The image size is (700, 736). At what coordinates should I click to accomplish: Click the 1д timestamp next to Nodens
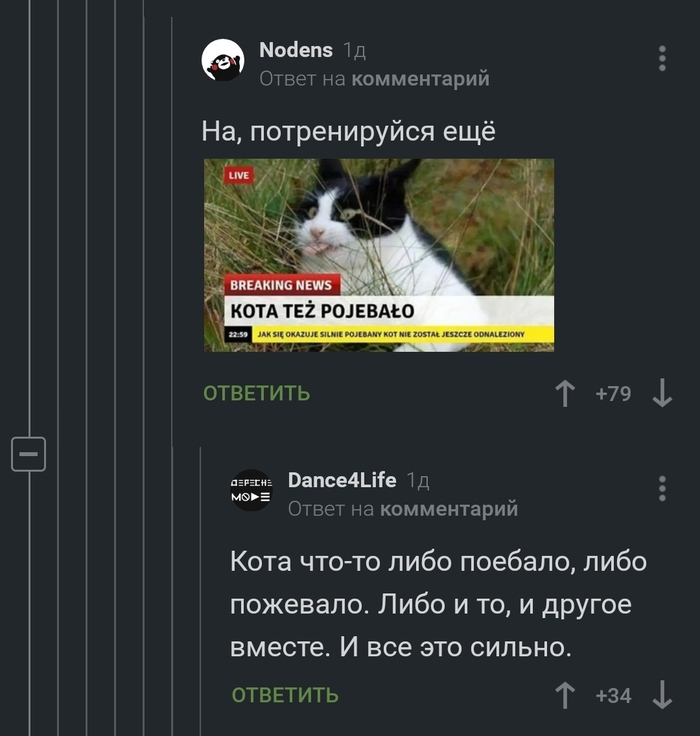pyautogui.click(x=354, y=50)
